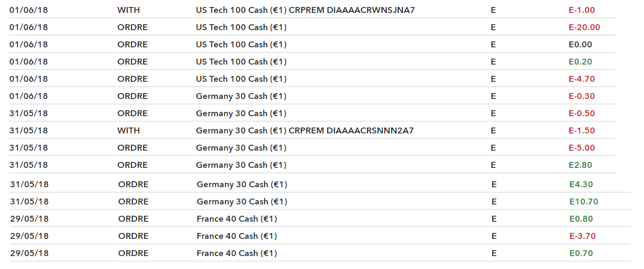Select ORDRE label in the E-20.00 row
644x269 pixels.
pos(132,27)
